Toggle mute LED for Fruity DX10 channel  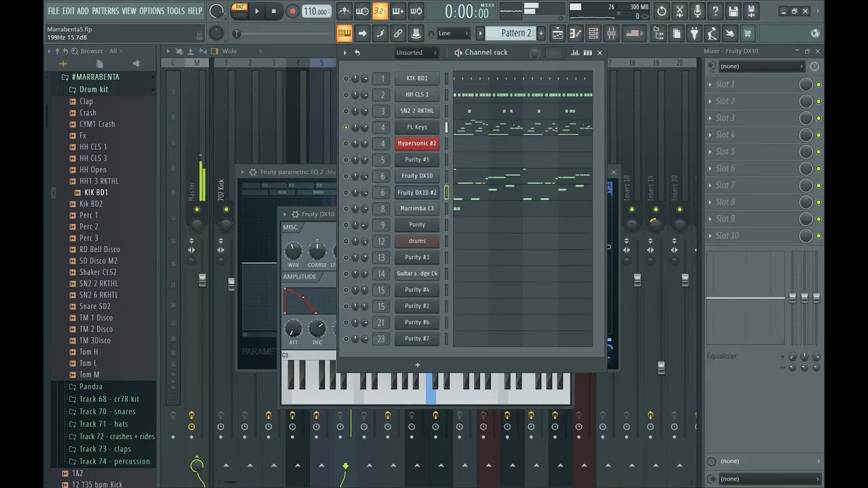point(346,176)
